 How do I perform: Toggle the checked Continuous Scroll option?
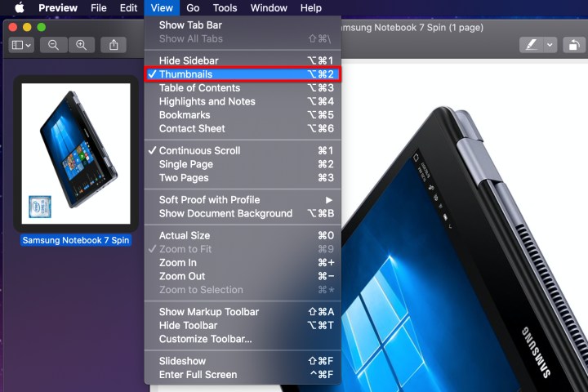243,150
